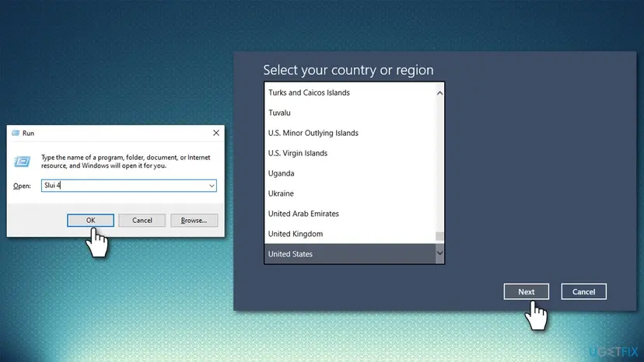Click the country list scrollbar thumb

(x=439, y=236)
